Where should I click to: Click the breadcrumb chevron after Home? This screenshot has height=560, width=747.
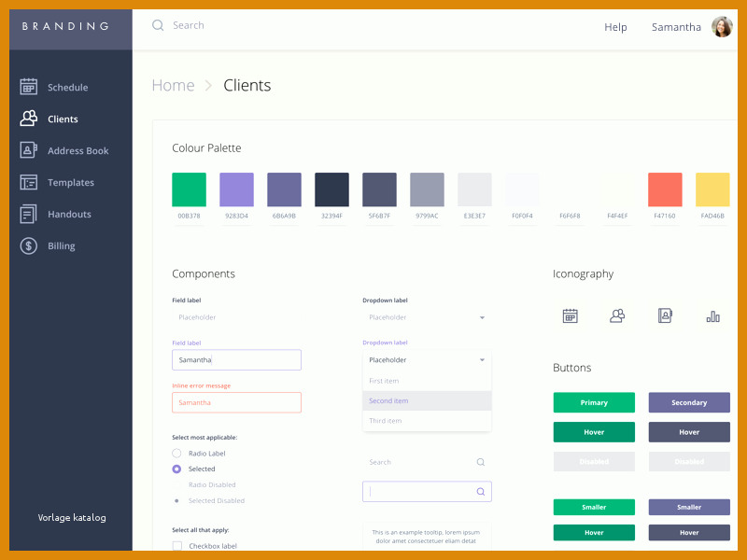pos(208,86)
